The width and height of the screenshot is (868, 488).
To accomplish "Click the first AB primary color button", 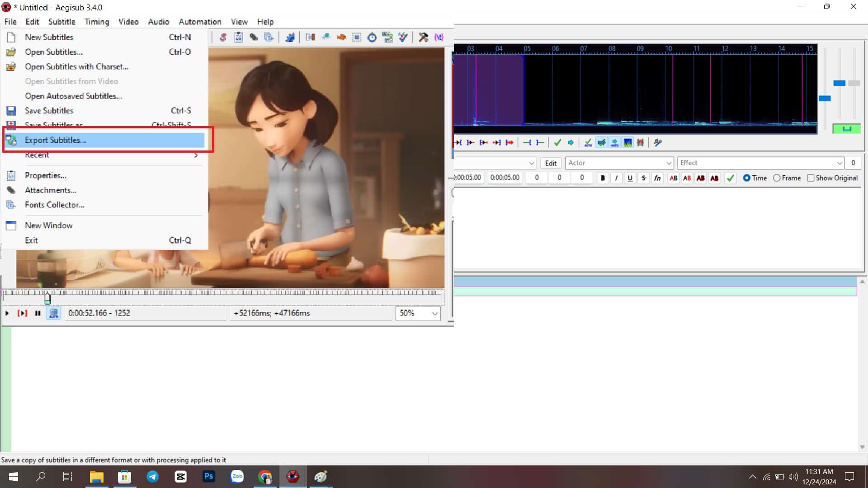I will tap(674, 178).
